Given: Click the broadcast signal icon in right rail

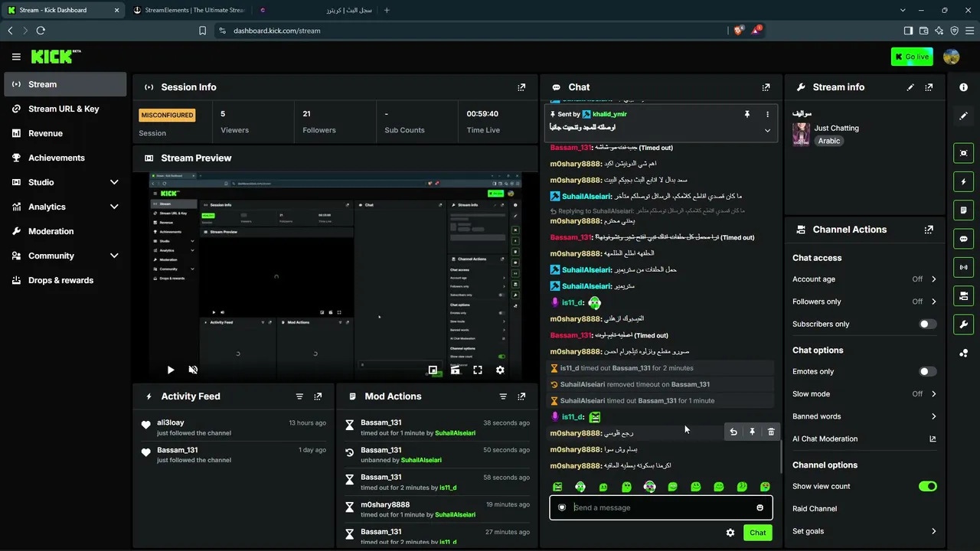Looking at the screenshot, I should [963, 267].
